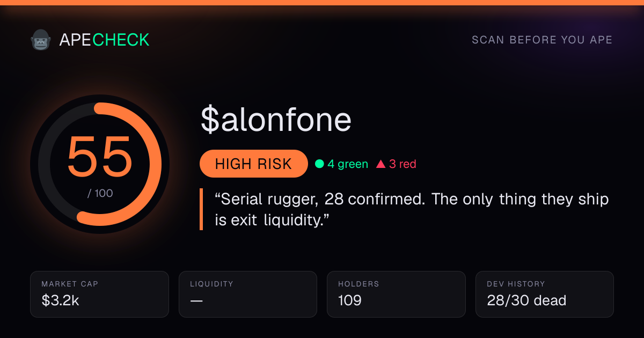Screen dimensions: 644x338
Task: Click the "/ 100" score denominator label
Action: (100, 193)
